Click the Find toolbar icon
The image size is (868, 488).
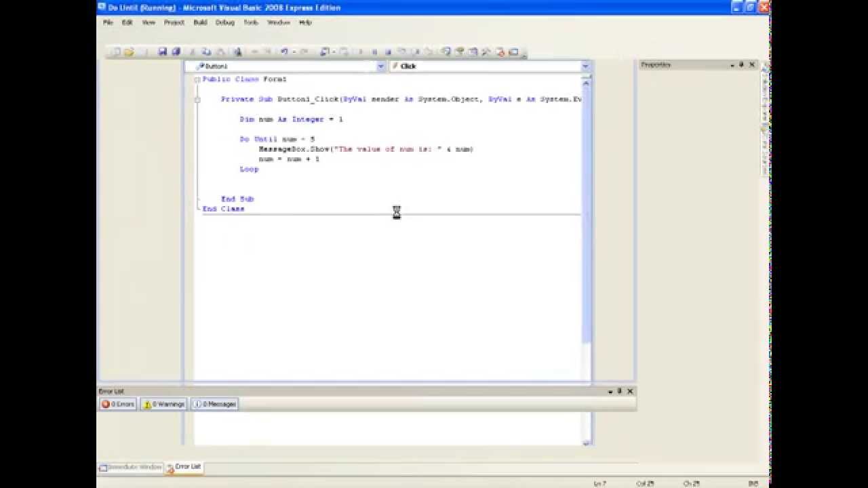pos(238,52)
